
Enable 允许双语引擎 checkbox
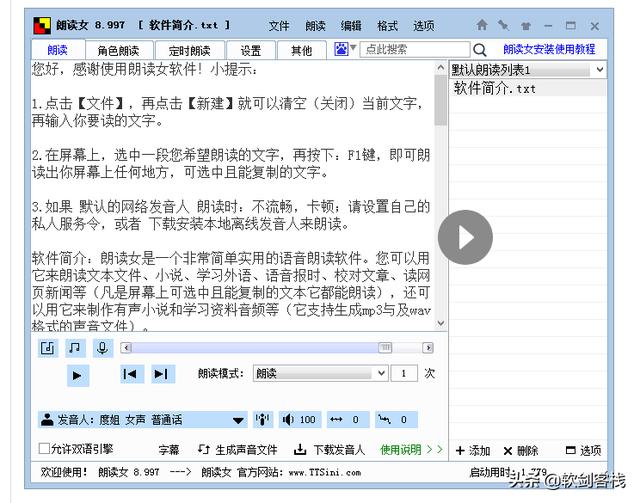tap(44, 449)
